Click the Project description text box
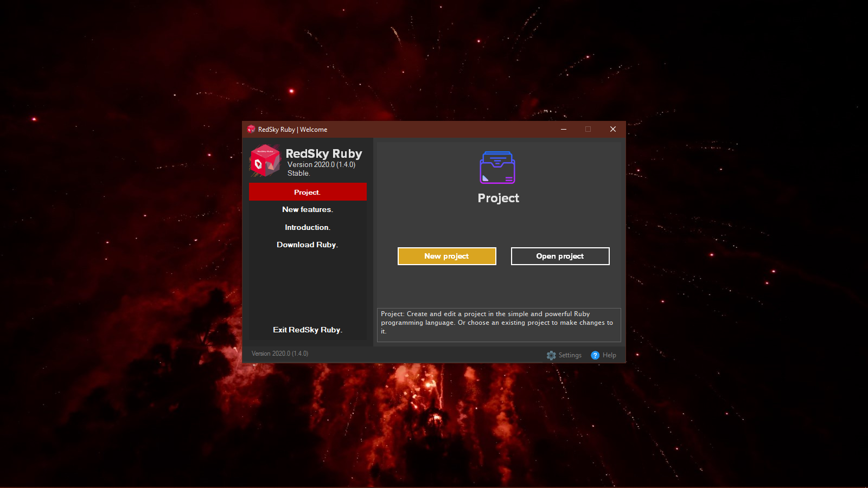The width and height of the screenshot is (868, 488). (499, 325)
